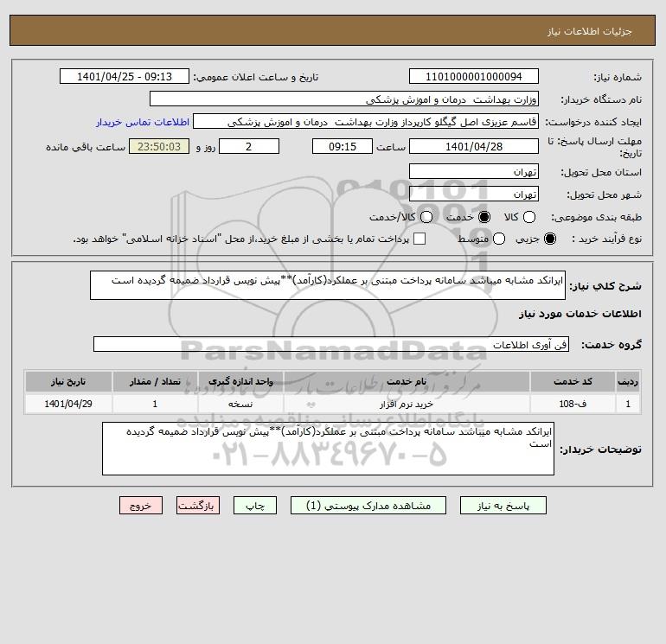
Task: Click the جزئیات اطلاعات نیاز page title
Action: 590,32
